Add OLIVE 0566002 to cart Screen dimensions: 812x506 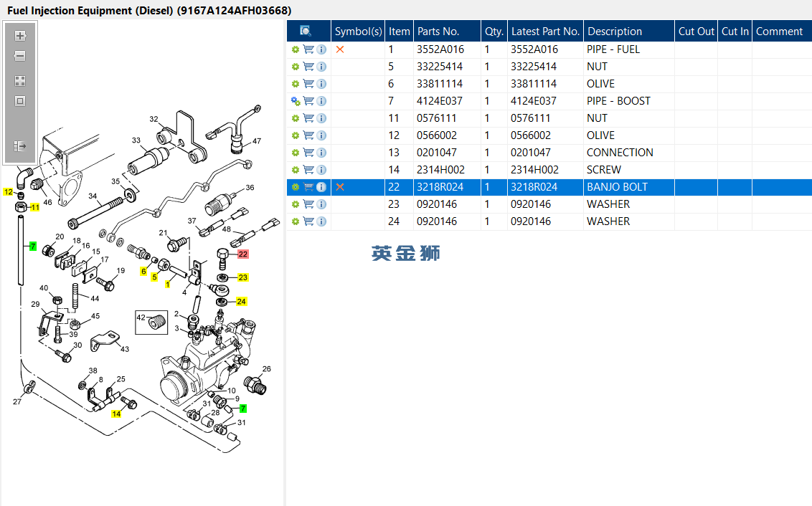tap(308, 135)
